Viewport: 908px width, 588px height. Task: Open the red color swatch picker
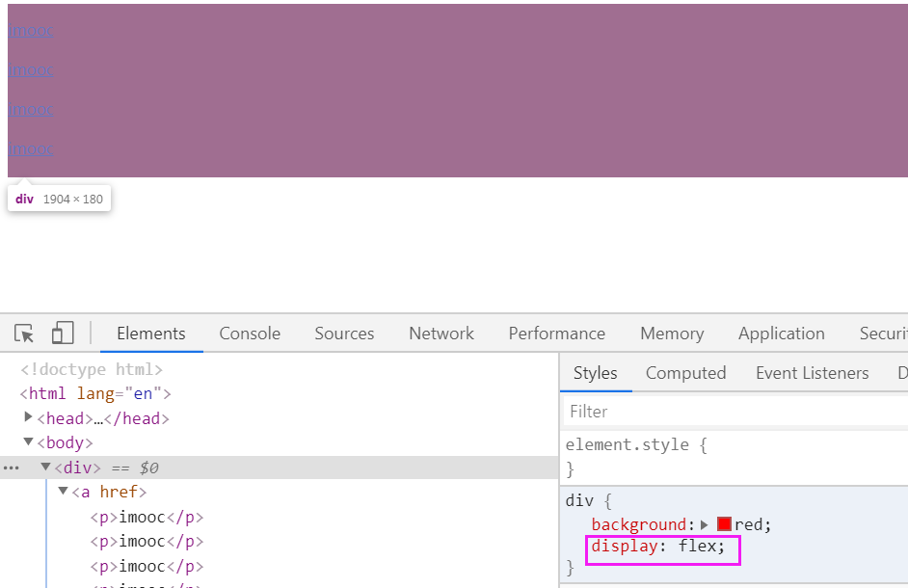pyautogui.click(x=724, y=524)
